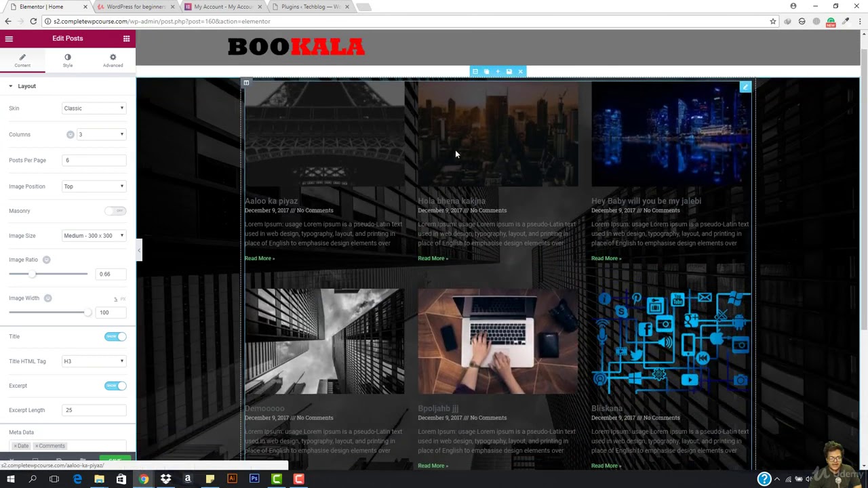Open the Title HTML Tag dropdown
The height and width of the screenshot is (488, 868).
(94, 361)
